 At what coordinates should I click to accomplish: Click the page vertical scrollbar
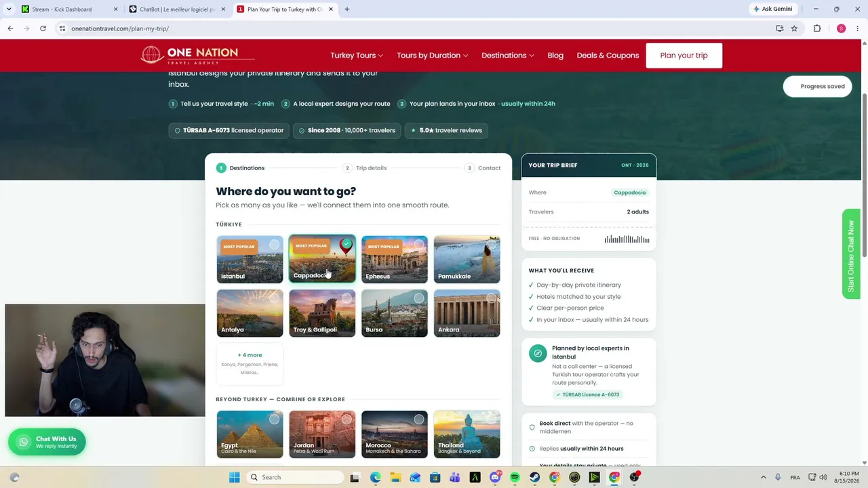pos(864,174)
